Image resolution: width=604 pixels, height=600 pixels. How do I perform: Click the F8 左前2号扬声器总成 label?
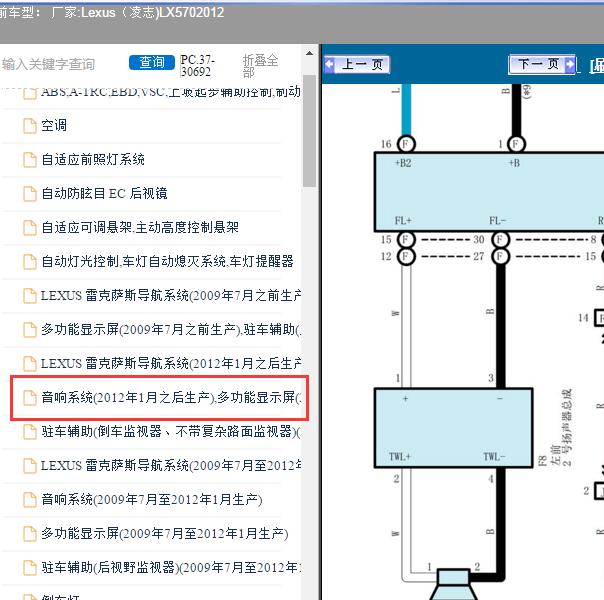click(x=555, y=427)
